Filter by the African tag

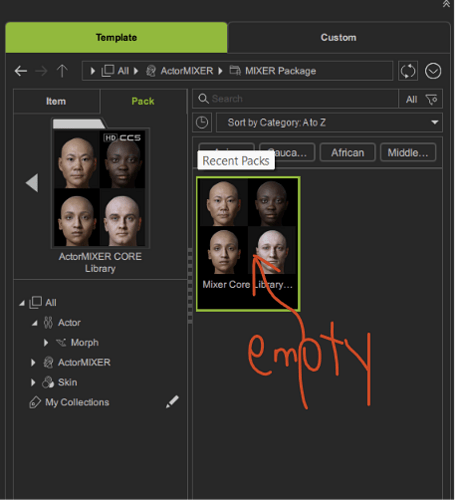click(x=347, y=153)
